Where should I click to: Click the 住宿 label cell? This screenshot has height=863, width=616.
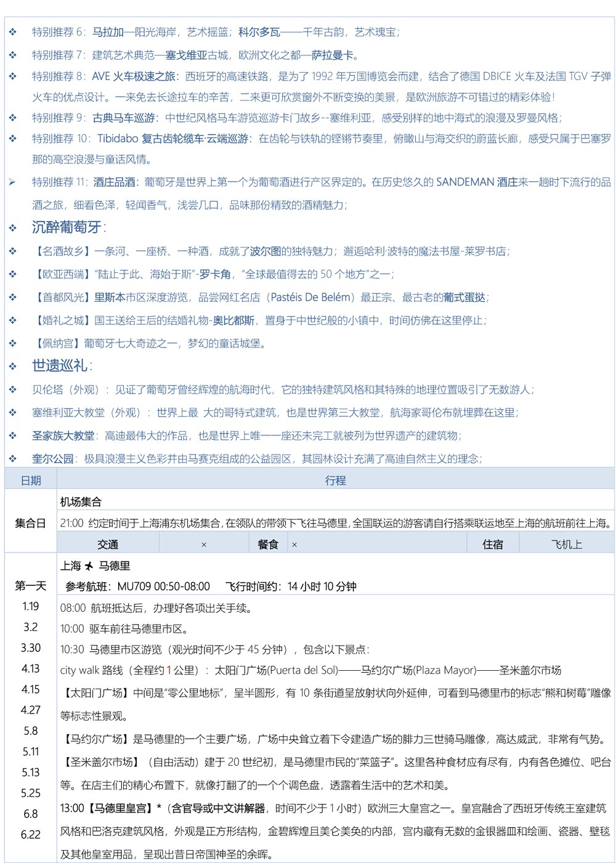pyautogui.click(x=492, y=545)
